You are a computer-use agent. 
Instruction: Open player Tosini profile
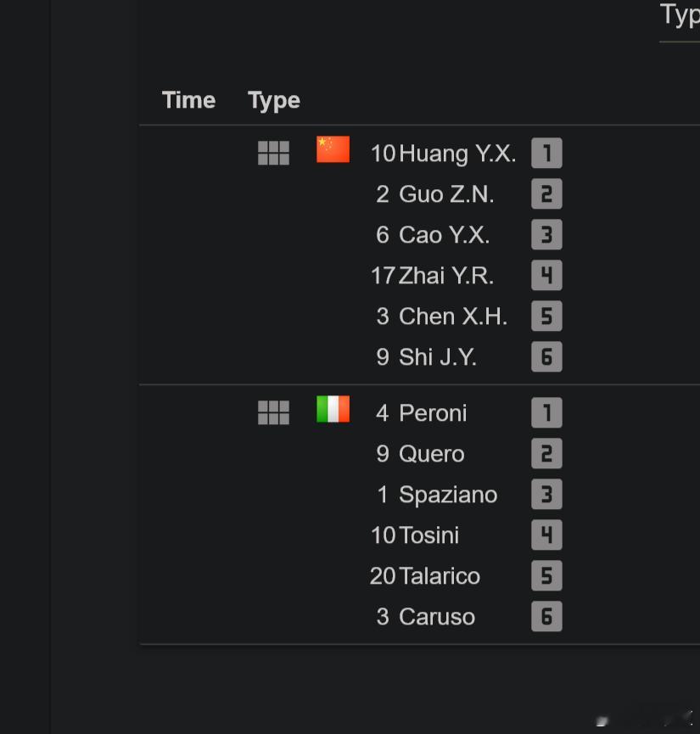point(429,535)
